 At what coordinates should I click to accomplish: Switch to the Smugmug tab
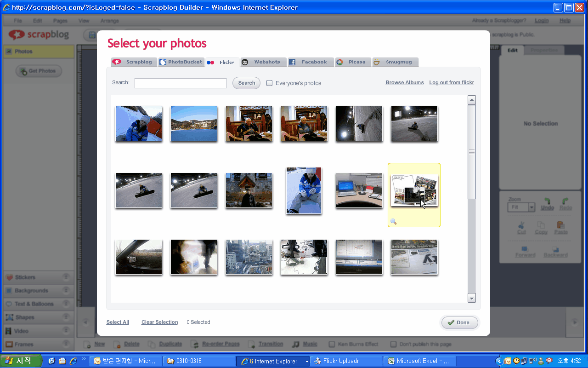(395, 62)
